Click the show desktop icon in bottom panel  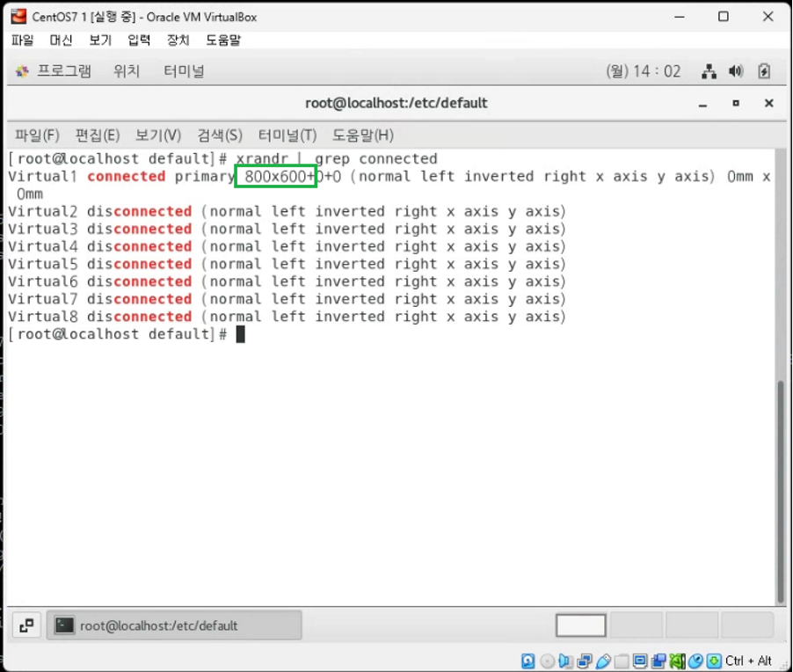click(26, 625)
